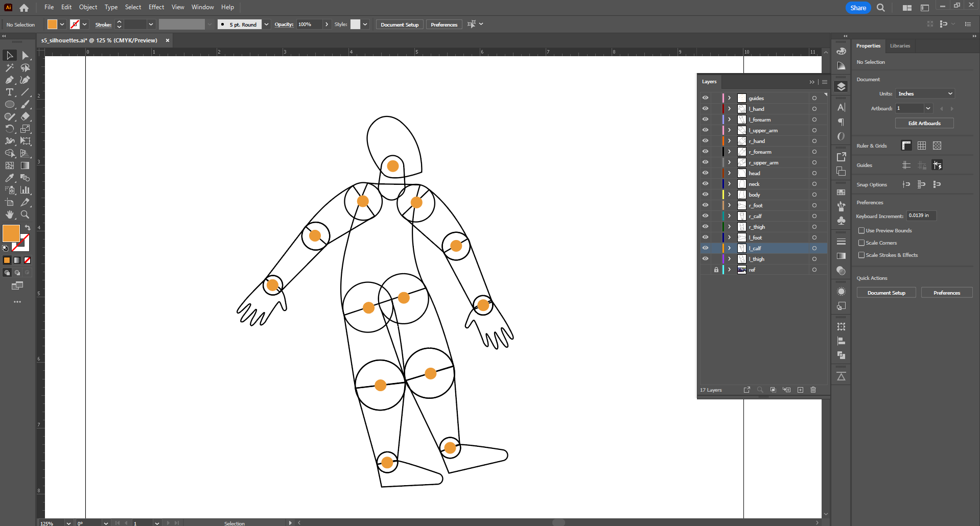
Task: Select the Zoom tool
Action: [25, 215]
